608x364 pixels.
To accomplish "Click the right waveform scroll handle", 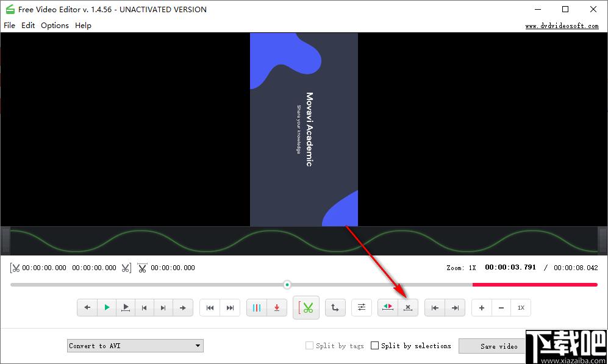I will tap(603, 241).
